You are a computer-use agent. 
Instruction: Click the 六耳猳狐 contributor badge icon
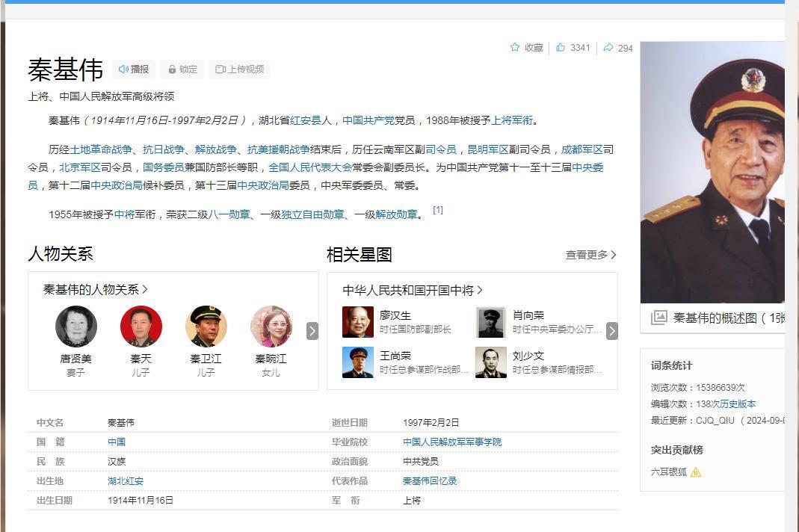click(696, 472)
